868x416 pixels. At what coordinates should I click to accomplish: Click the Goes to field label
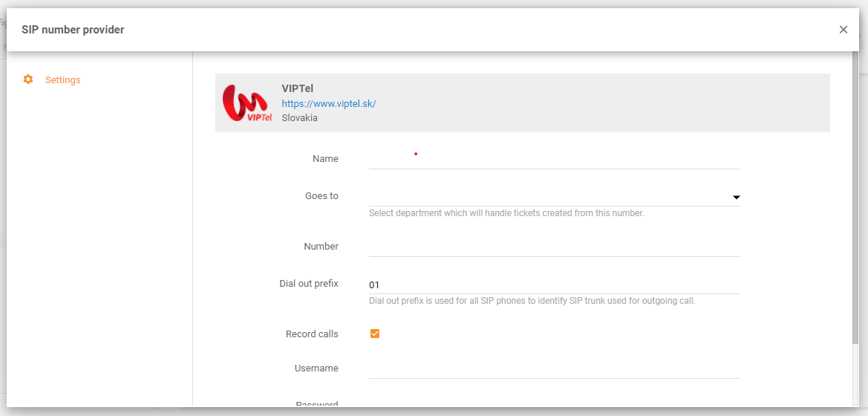(x=322, y=196)
